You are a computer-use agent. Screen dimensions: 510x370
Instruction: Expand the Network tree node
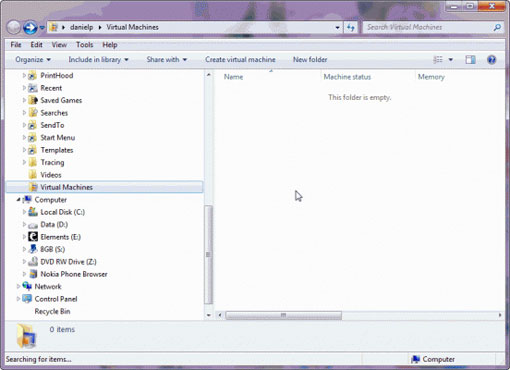coord(18,286)
